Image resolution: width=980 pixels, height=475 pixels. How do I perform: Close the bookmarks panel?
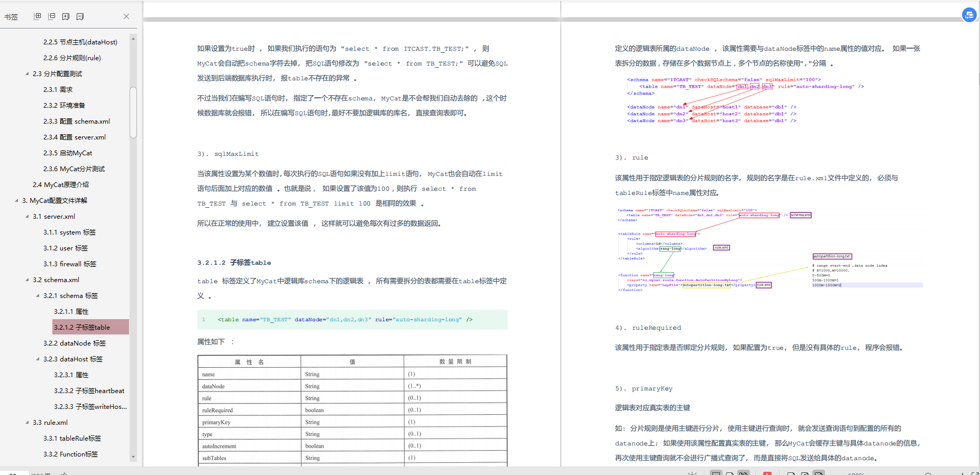coord(126,16)
